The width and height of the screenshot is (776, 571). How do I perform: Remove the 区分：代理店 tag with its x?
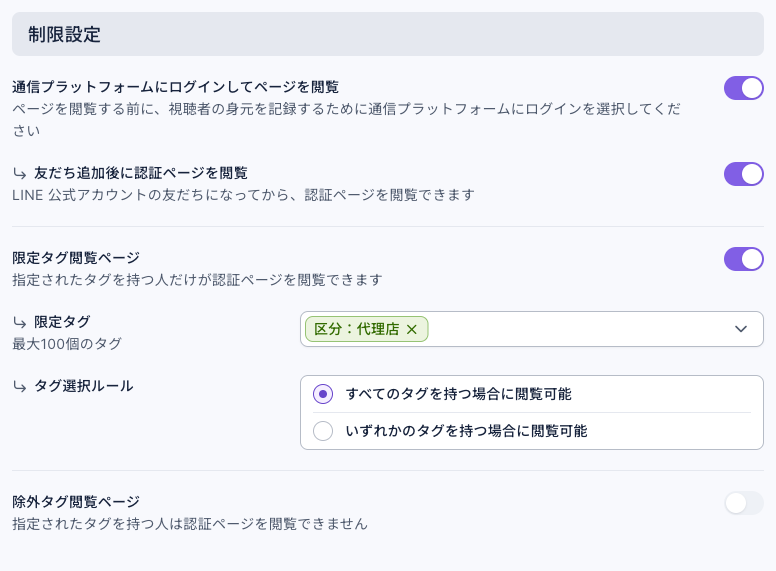point(411,330)
